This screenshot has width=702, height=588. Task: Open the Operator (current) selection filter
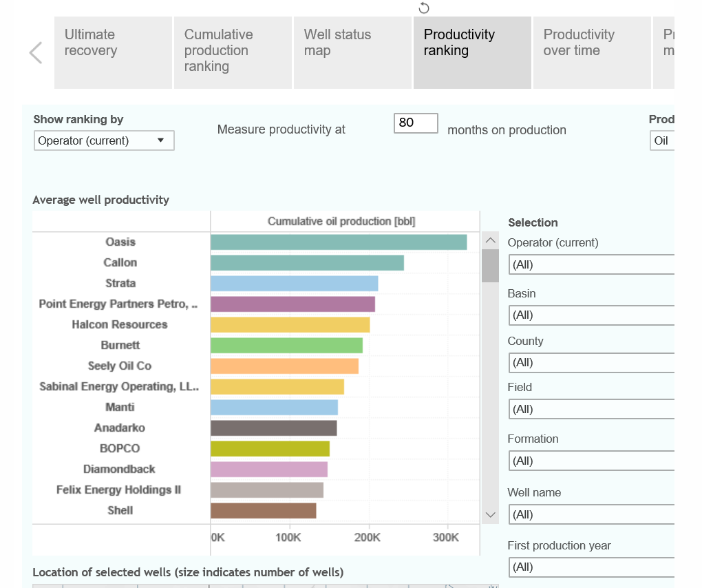point(591,264)
